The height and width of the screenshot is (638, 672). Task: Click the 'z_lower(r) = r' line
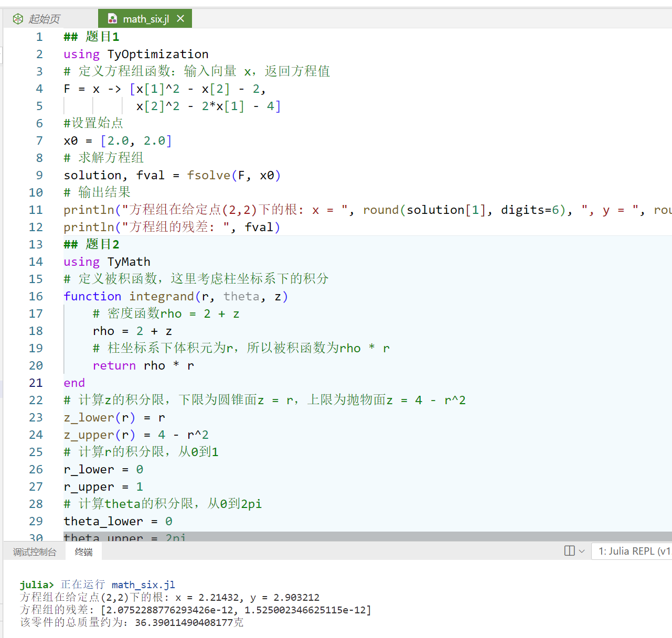point(114,417)
